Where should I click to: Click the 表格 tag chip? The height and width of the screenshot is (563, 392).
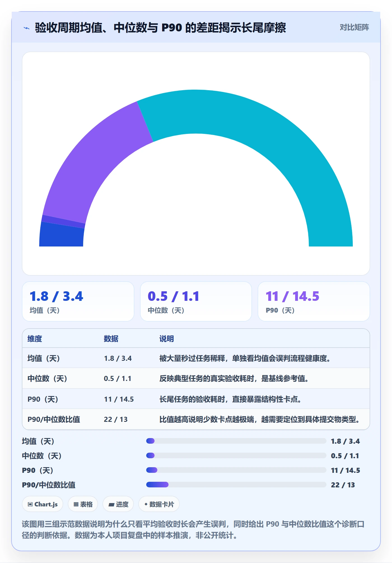[83, 504]
